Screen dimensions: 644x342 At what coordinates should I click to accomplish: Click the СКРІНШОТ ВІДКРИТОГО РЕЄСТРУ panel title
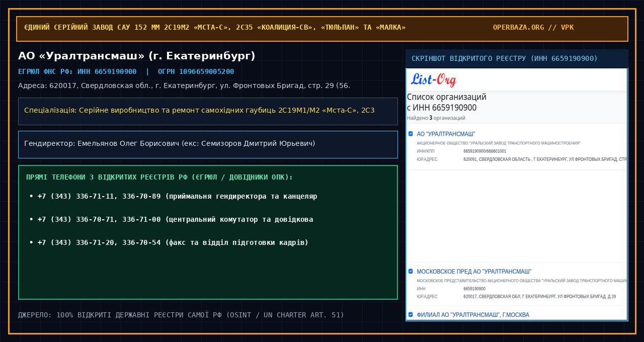coord(505,58)
